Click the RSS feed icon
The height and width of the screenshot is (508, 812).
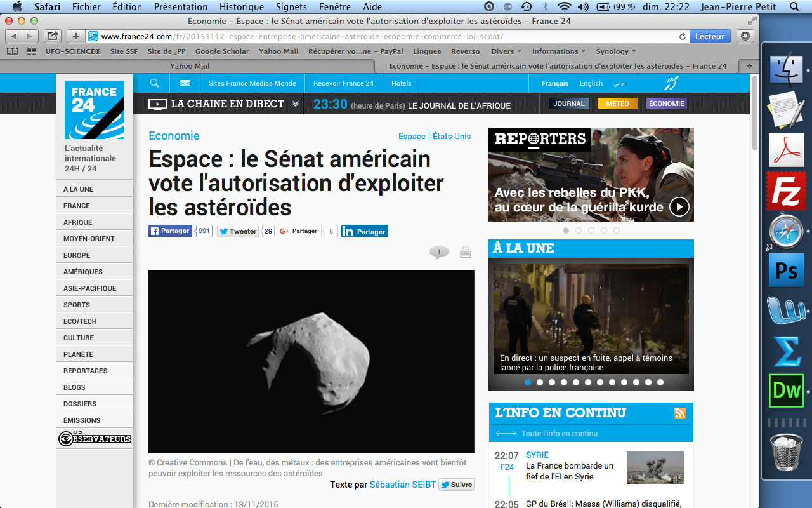pos(679,413)
